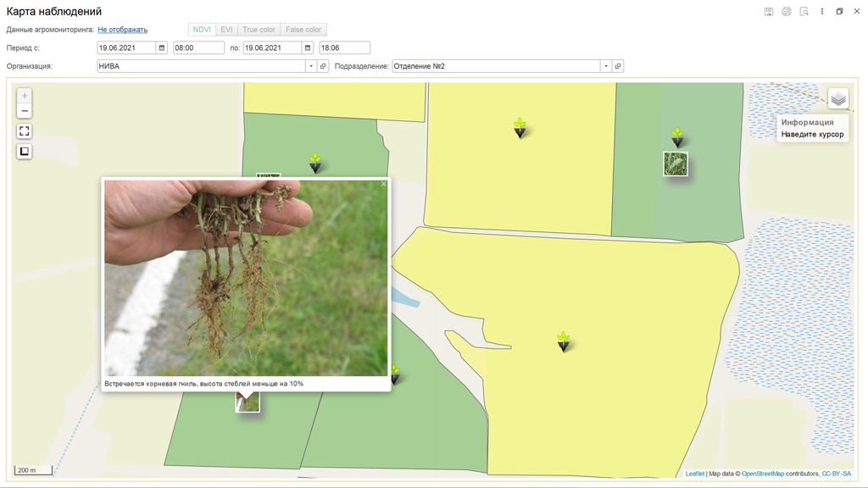Open the more options kebab menu

pyautogui.click(x=821, y=12)
